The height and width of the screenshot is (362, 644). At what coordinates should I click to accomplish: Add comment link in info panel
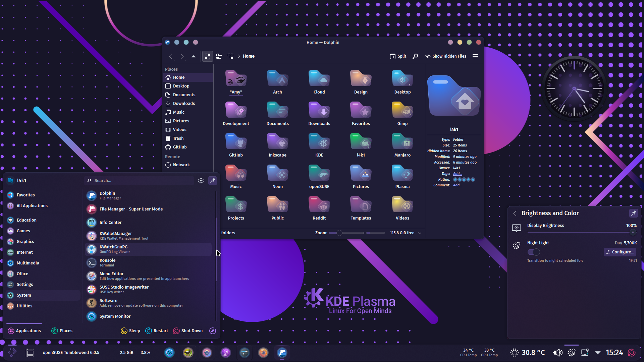pos(458,185)
